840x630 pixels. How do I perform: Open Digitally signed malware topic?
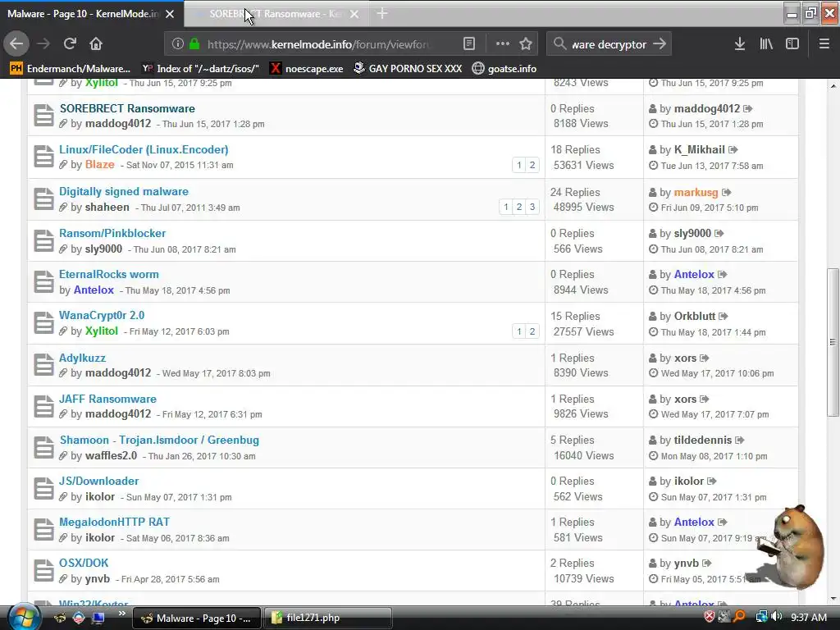pyautogui.click(x=124, y=191)
